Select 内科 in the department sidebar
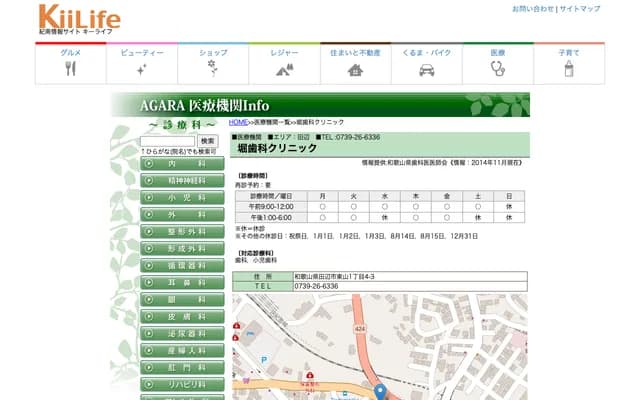640x400 pixels. coord(182,164)
